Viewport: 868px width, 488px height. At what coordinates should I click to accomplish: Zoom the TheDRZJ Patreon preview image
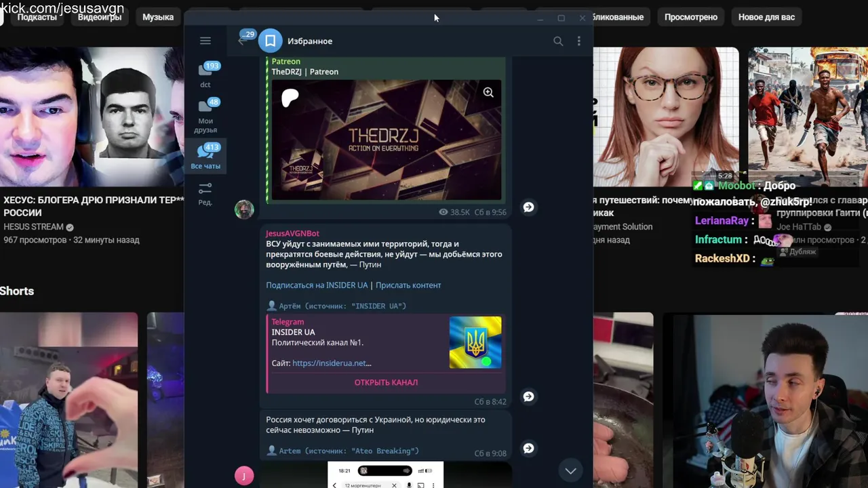[x=488, y=92]
